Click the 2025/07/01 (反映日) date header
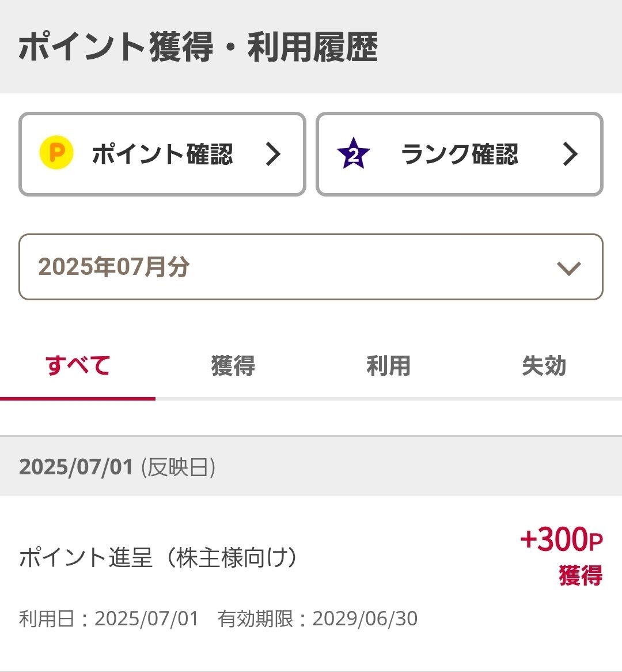 coord(311,467)
